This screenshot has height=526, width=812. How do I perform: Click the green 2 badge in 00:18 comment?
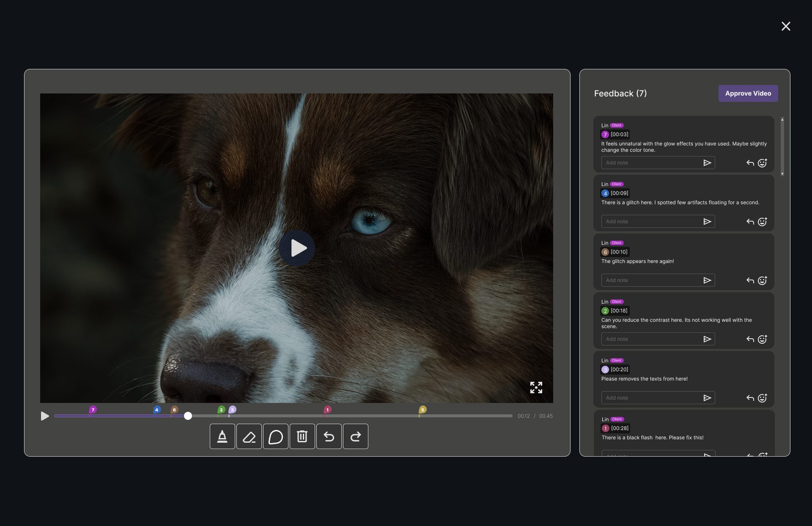[605, 311]
